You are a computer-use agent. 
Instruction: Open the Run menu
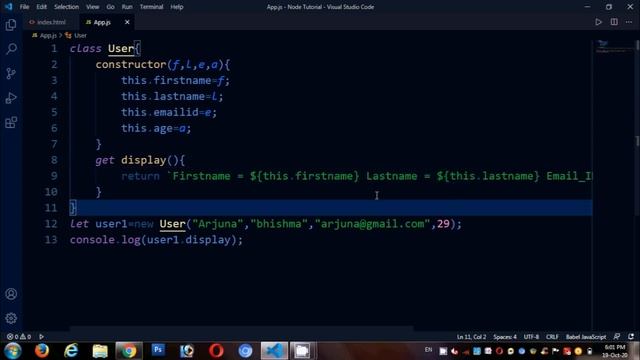point(127,7)
